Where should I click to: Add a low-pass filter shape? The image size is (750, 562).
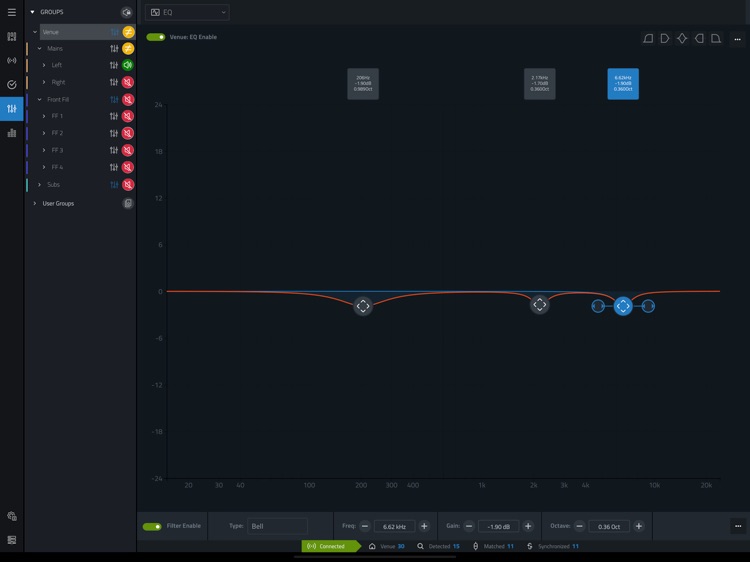point(716,38)
